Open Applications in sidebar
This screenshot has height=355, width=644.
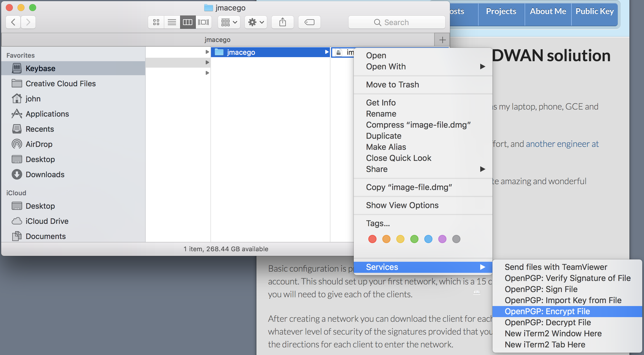(73, 114)
